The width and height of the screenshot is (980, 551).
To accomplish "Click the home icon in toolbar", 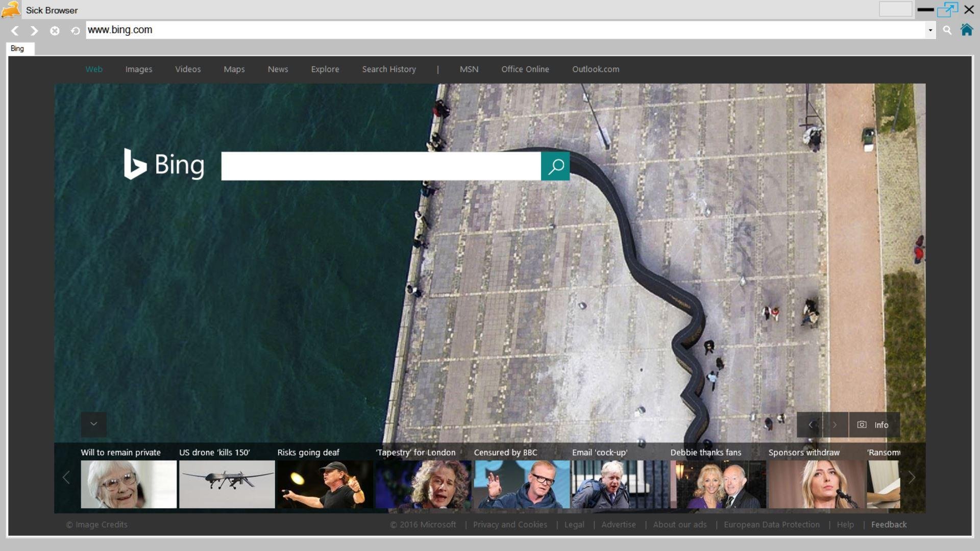I will click(x=966, y=30).
